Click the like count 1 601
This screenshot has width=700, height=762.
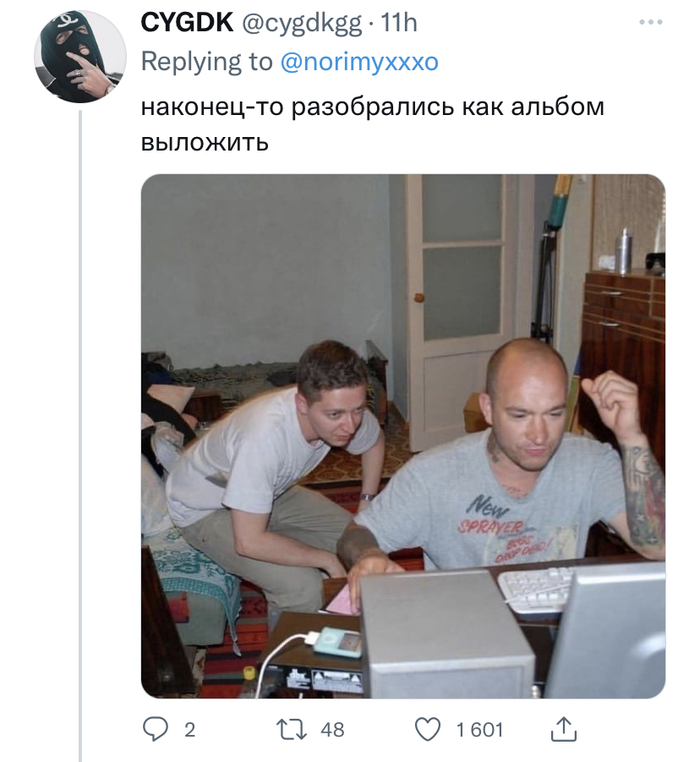(x=479, y=730)
